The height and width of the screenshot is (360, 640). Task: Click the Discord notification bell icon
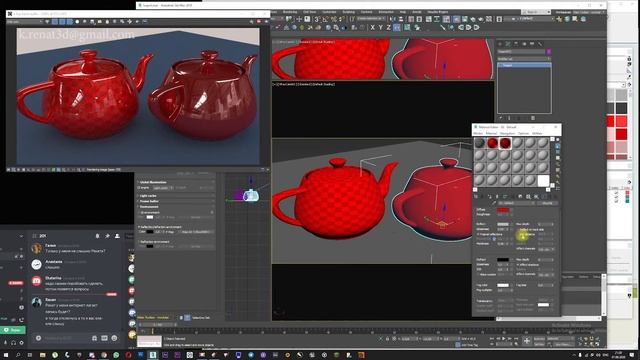[x=97, y=236]
